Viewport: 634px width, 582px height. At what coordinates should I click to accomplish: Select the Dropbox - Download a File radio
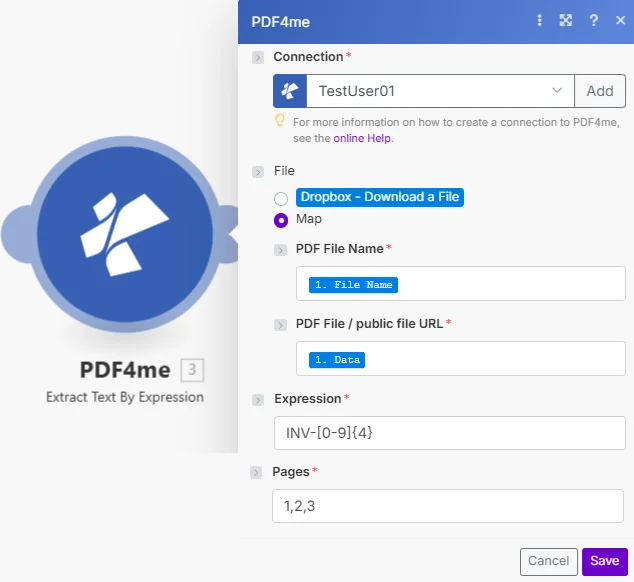[281, 199]
